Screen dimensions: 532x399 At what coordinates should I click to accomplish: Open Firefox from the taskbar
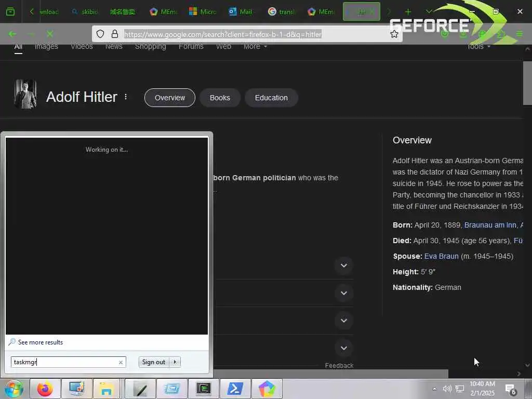(x=45, y=389)
